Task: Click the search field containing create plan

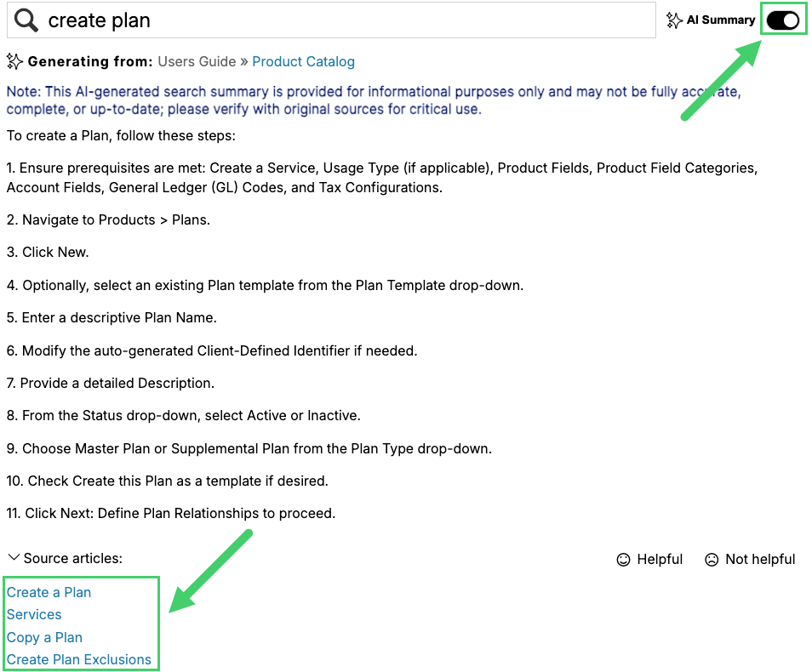Action: coord(340,20)
